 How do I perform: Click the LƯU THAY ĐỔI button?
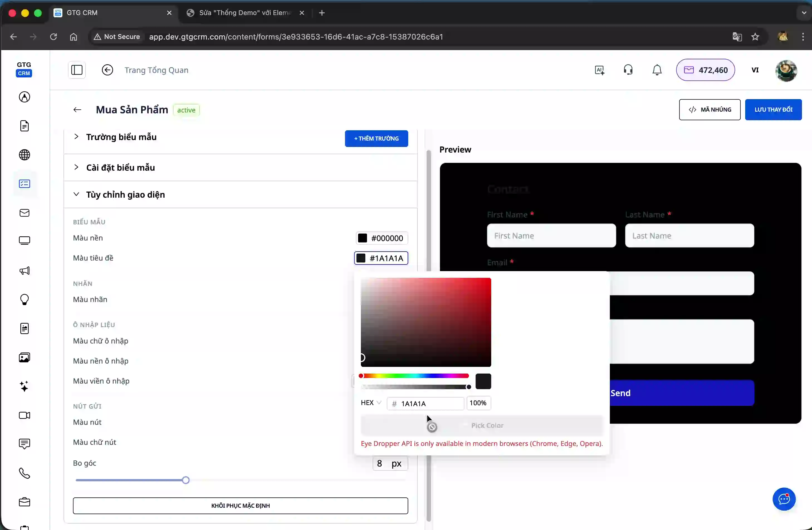click(x=773, y=109)
